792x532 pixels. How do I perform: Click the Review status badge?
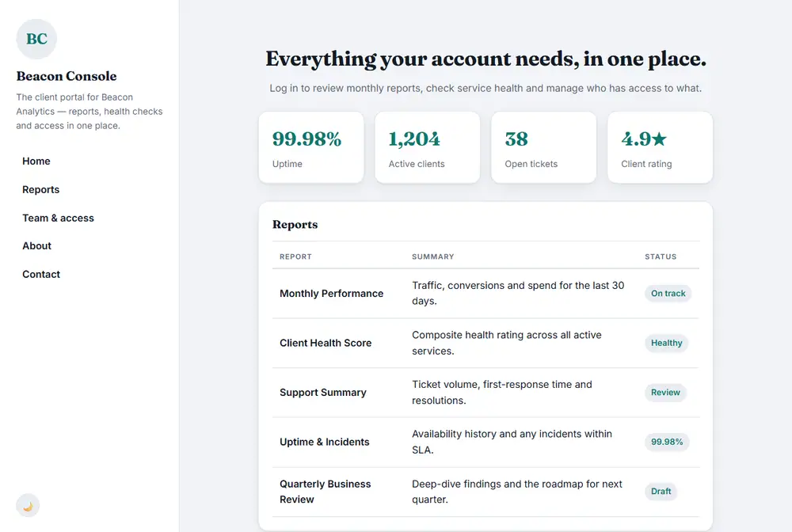point(665,392)
